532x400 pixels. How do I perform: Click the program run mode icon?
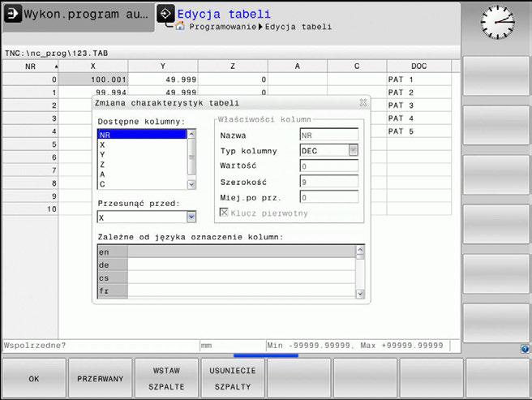coord(12,14)
